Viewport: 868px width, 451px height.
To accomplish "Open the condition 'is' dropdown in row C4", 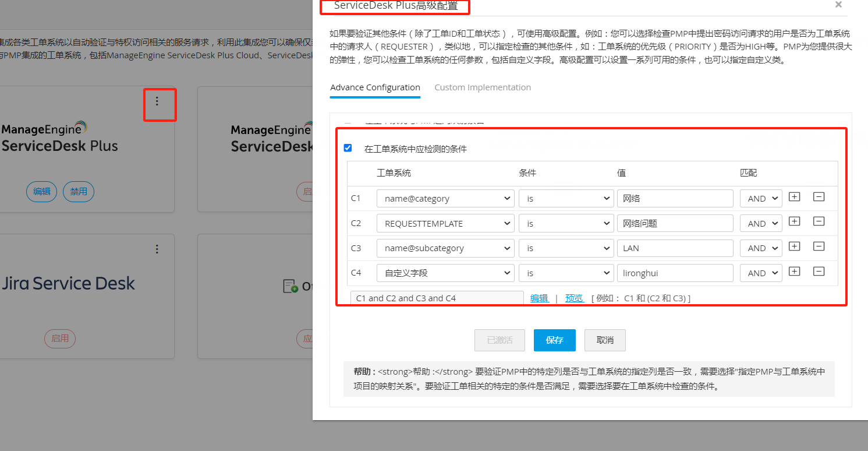I will (x=566, y=273).
